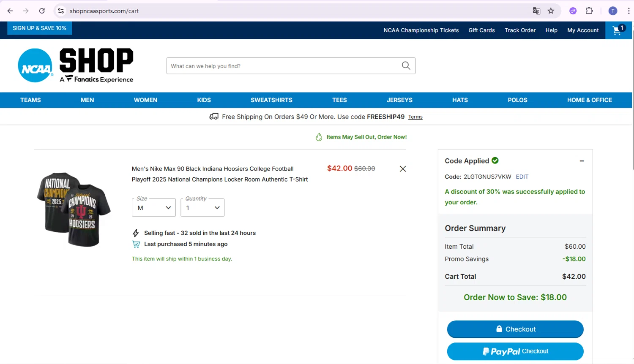634x364 pixels.
Task: Open the Quantity dropdown set to 1
Action: pyautogui.click(x=202, y=207)
